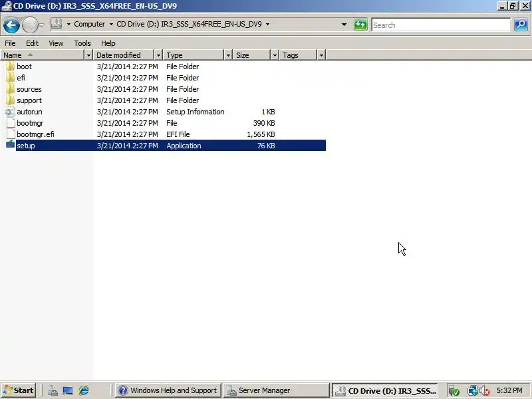532x399 pixels.
Task: Click the greyed Forward navigation arrow
Action: coord(30,25)
